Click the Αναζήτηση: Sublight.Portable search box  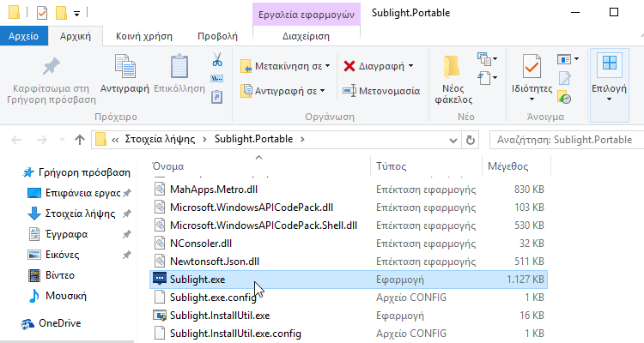(x=567, y=140)
